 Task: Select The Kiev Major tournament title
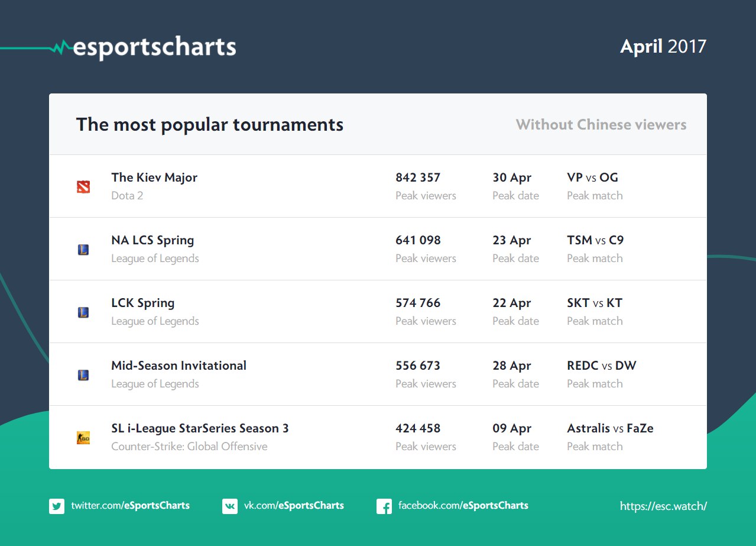click(x=154, y=177)
